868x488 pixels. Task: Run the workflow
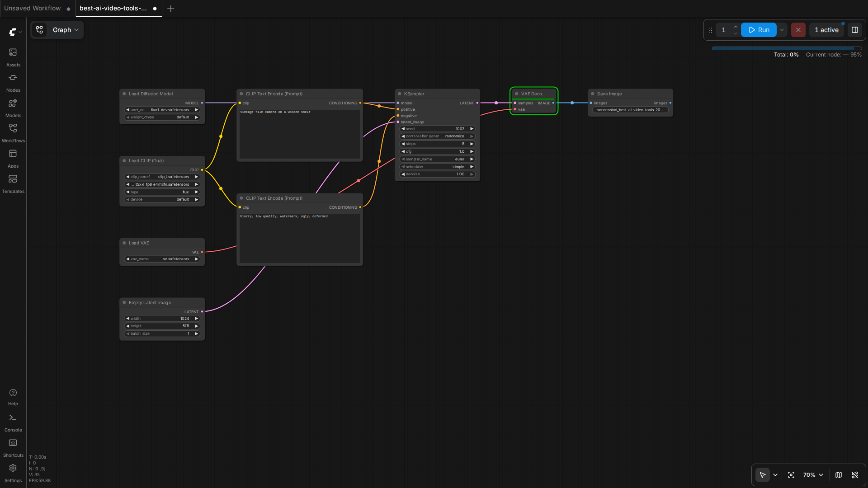coord(759,30)
